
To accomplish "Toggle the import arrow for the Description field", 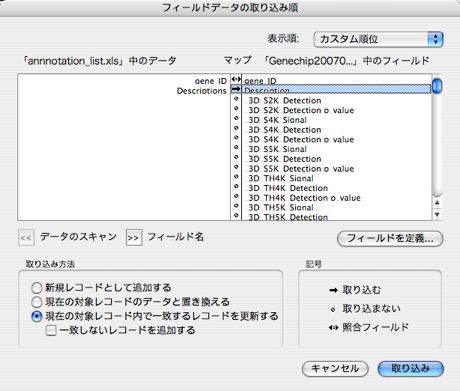I will (236, 89).
